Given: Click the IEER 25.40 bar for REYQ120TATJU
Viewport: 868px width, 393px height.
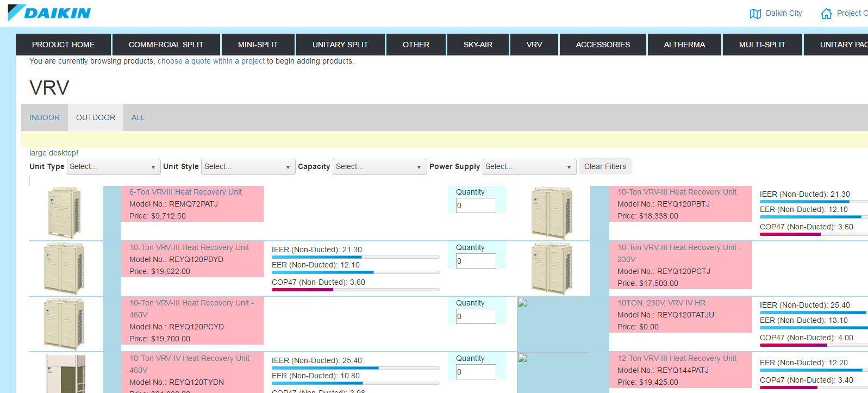Looking at the screenshot, I should click(814, 313).
